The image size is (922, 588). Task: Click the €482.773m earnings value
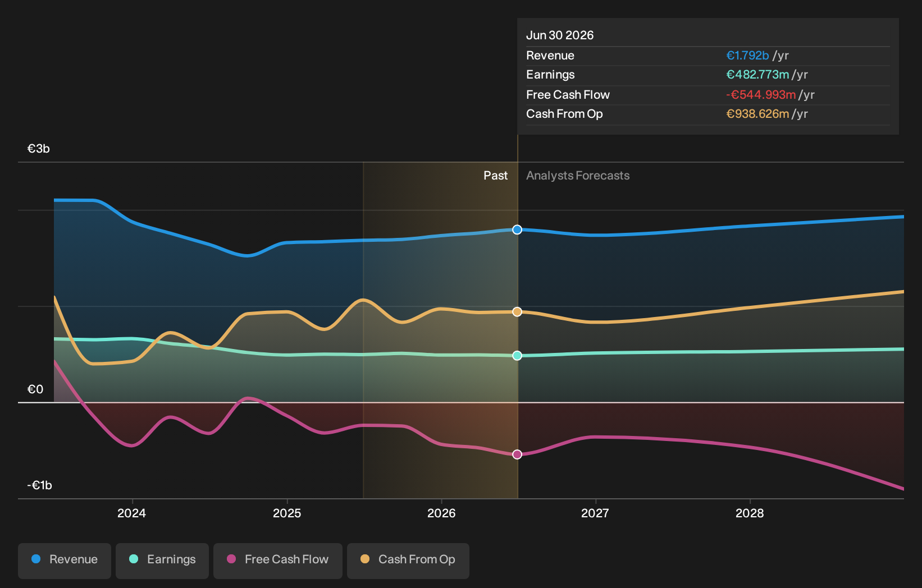tap(757, 75)
